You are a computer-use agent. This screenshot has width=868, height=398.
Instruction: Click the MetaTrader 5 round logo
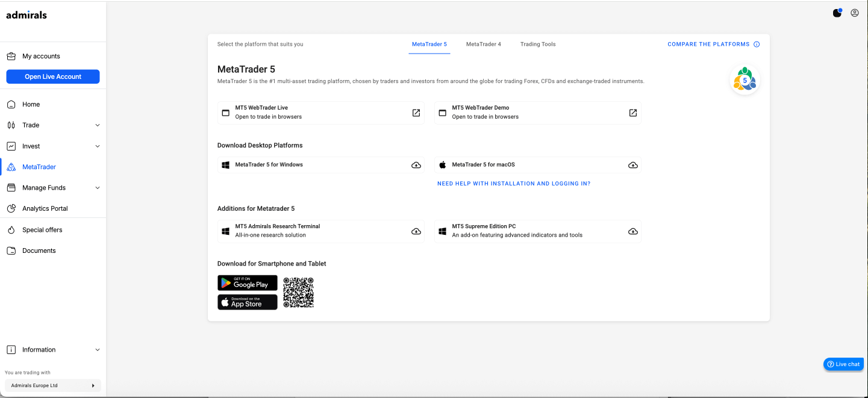click(x=745, y=80)
